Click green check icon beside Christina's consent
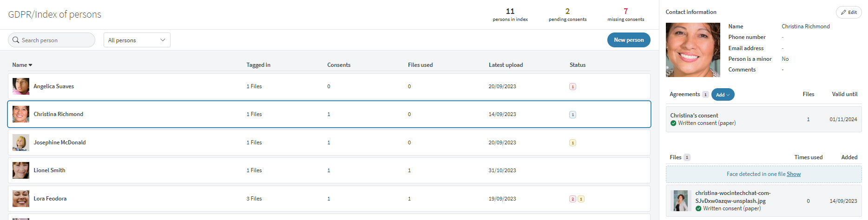Viewport: 868px width, 220px height. (673, 123)
